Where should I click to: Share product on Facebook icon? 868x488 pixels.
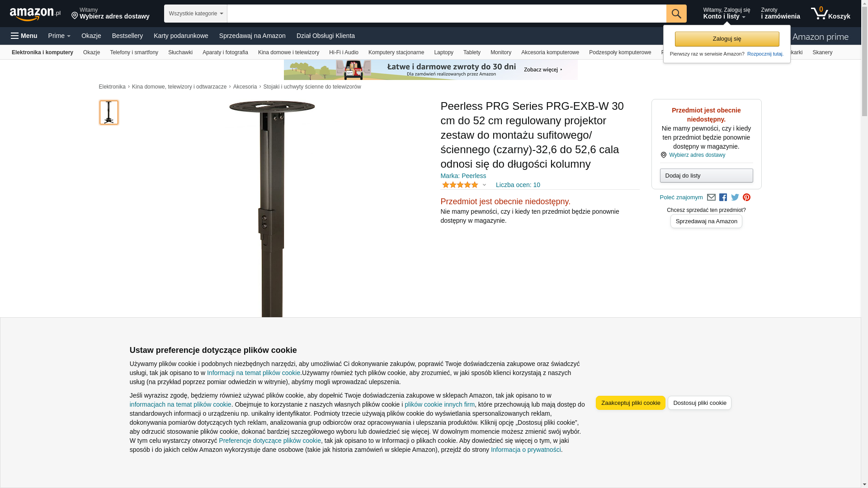723,197
